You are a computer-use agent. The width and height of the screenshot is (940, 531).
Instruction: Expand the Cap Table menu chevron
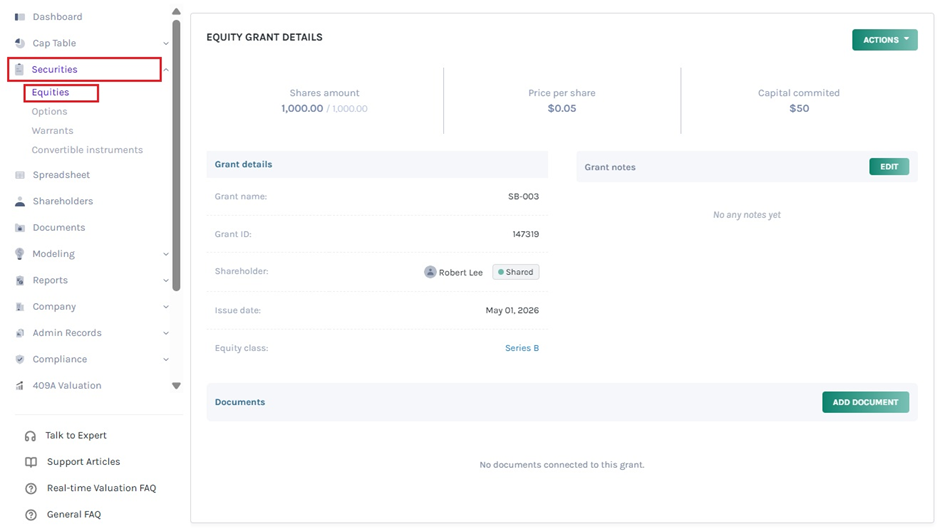pos(165,43)
